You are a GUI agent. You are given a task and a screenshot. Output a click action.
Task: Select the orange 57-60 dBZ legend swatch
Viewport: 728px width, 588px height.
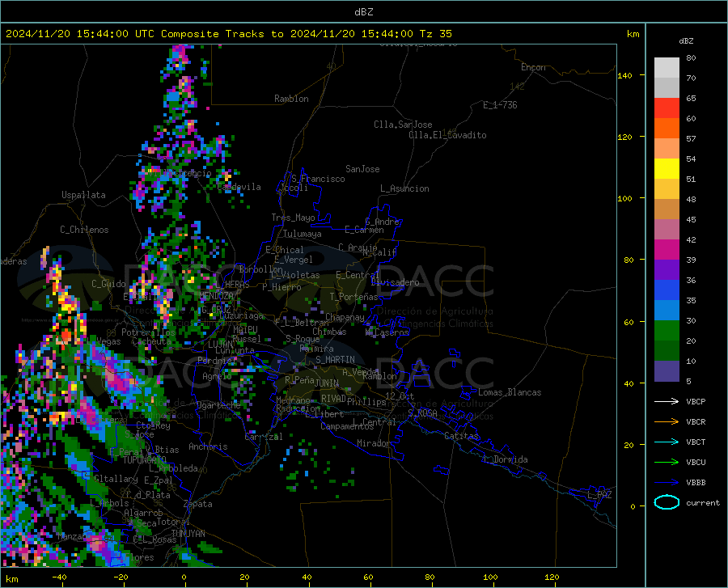click(667, 129)
